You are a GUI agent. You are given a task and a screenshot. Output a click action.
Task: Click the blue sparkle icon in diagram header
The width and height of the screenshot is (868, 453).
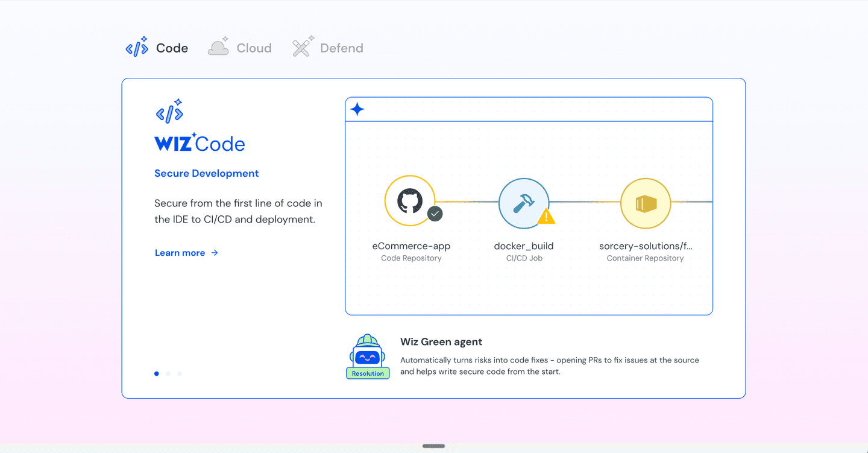pyautogui.click(x=357, y=109)
